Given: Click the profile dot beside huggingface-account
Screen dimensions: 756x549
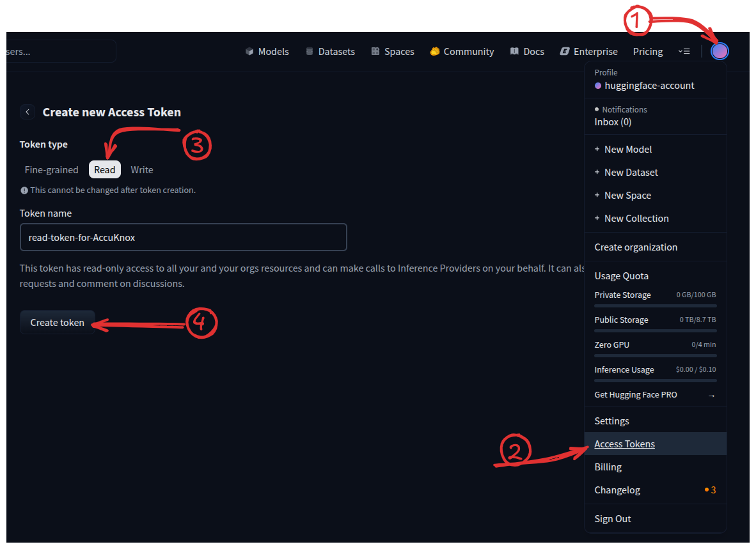Looking at the screenshot, I should tap(598, 86).
